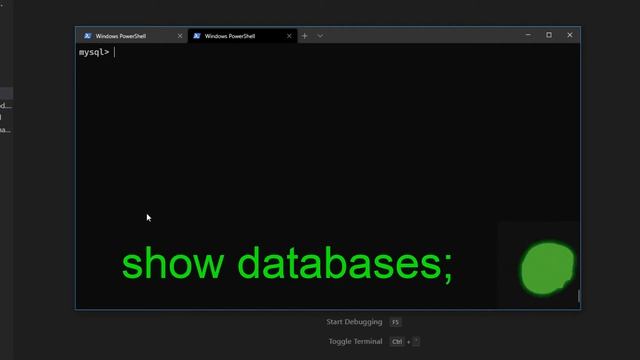640x360 pixels.
Task: Maximize the terminal window
Action: click(549, 35)
